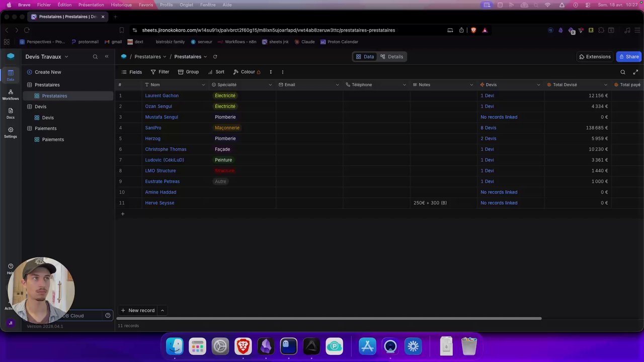Add a row with the plus below row 11

pos(122,214)
